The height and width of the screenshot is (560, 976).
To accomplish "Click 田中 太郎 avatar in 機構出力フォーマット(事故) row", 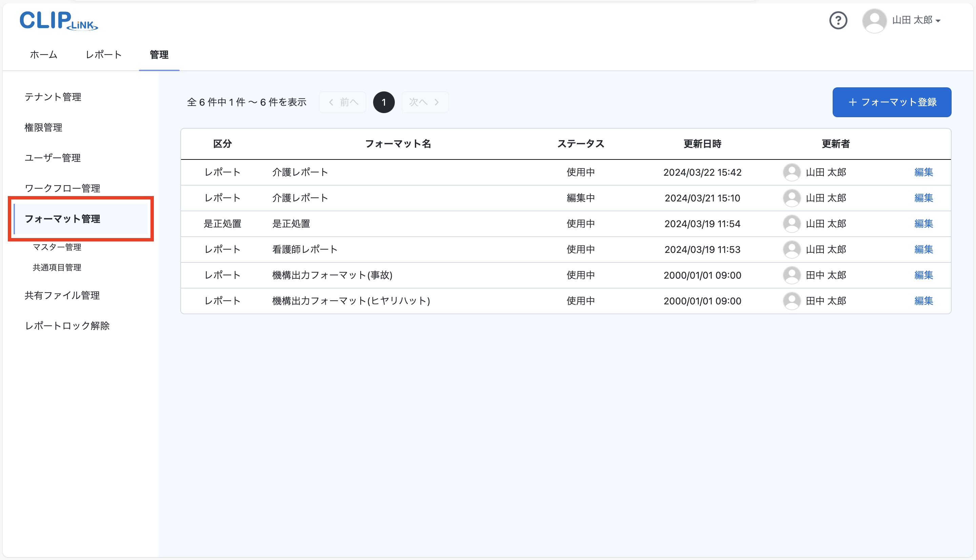I will coord(792,275).
